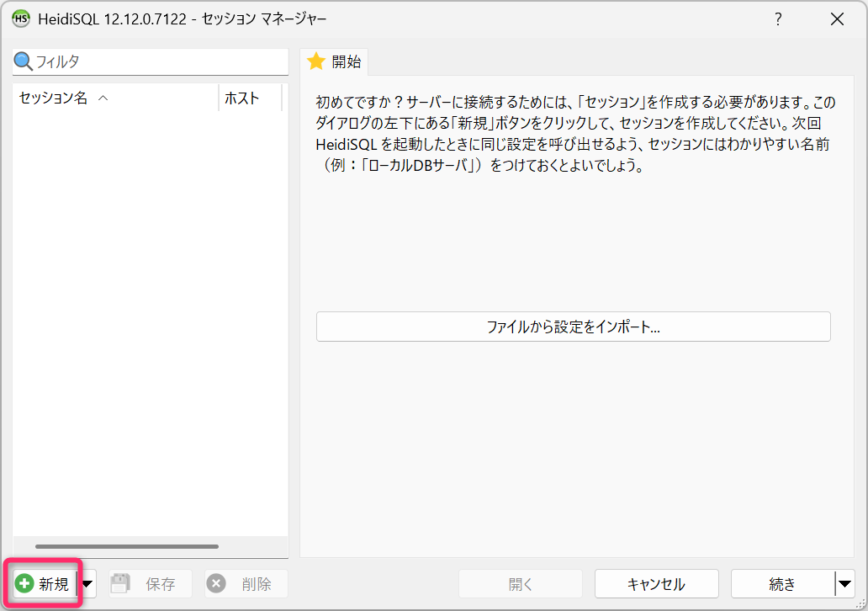Open the dropdown arrow beside 新規
Image resolution: width=868 pixels, height=611 pixels.
[x=87, y=584]
